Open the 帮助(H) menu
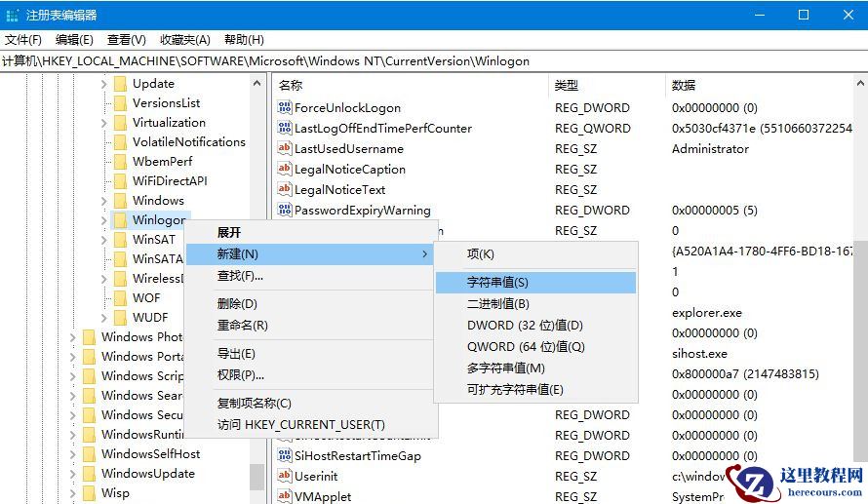Image resolution: width=868 pixels, height=504 pixels. tap(244, 40)
